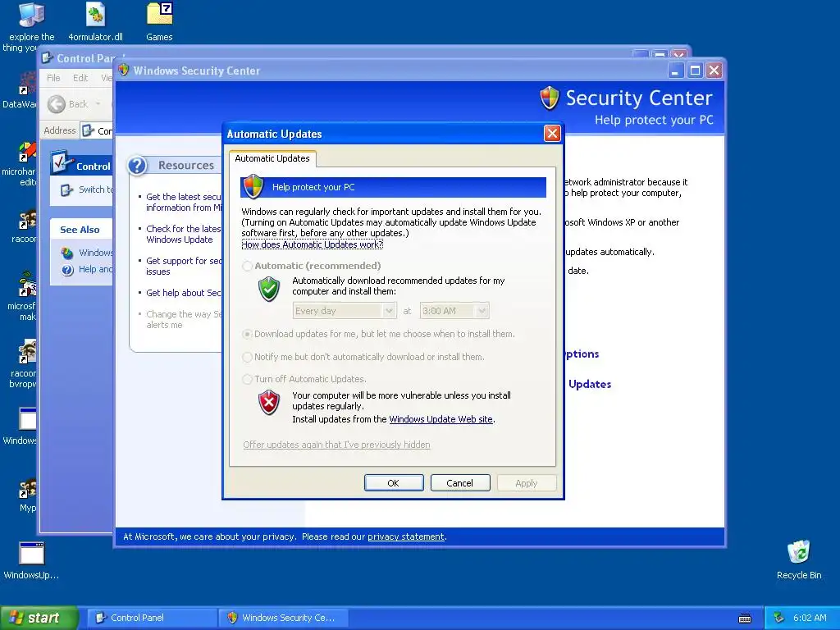Click the green shield checkmark icon
Image resolution: width=840 pixels, height=630 pixels.
tap(269, 289)
